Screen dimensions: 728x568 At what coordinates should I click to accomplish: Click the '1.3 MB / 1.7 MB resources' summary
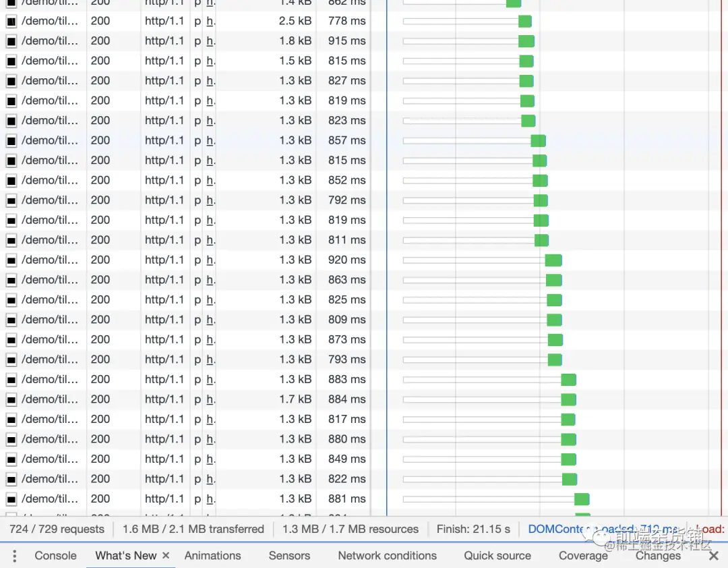[x=351, y=529]
